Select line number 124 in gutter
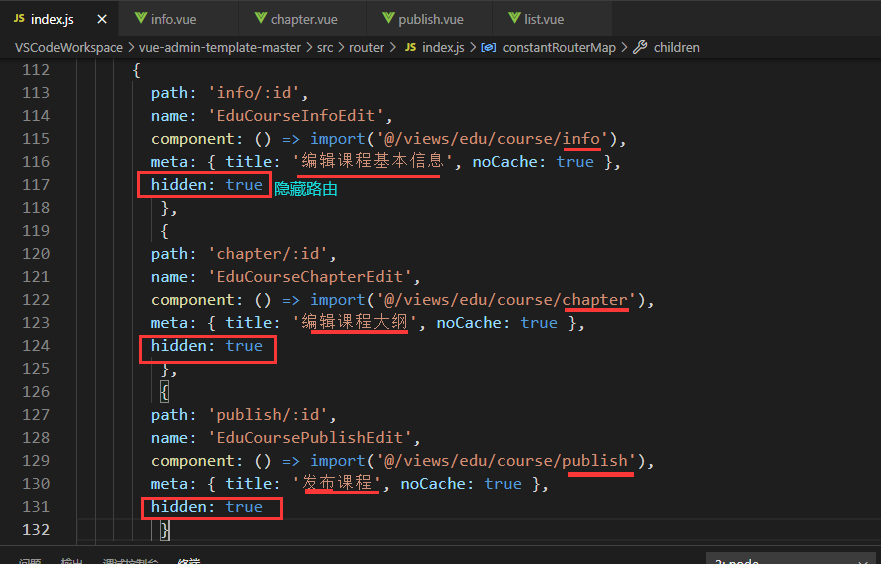Viewport: 881px width, 564px height. point(36,346)
